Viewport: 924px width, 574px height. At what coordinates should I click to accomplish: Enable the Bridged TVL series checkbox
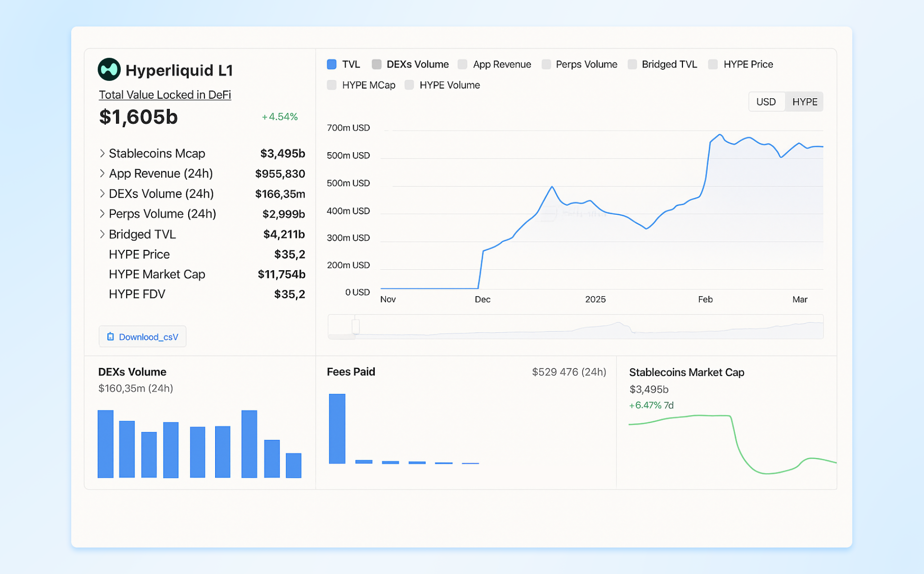pos(632,65)
